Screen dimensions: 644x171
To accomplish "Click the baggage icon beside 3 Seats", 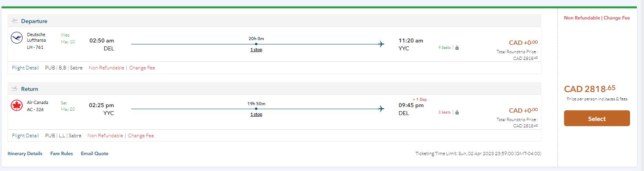I will click(457, 112).
